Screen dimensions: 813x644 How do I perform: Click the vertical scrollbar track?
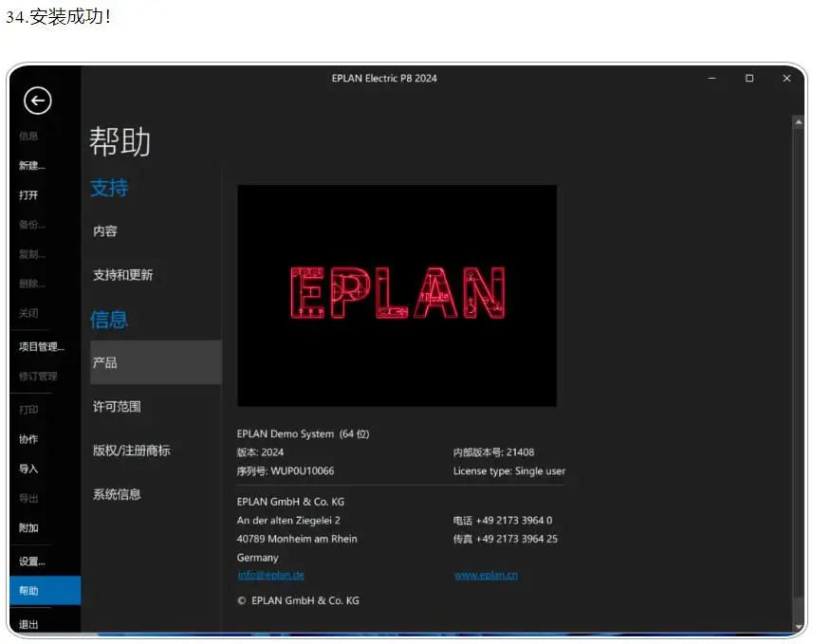coord(799,363)
